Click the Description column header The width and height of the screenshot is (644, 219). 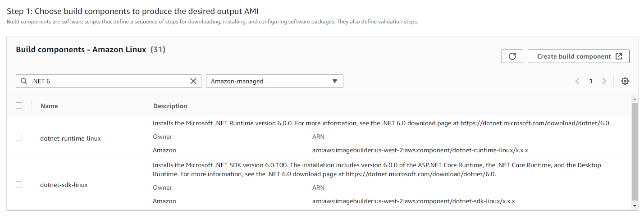(170, 106)
